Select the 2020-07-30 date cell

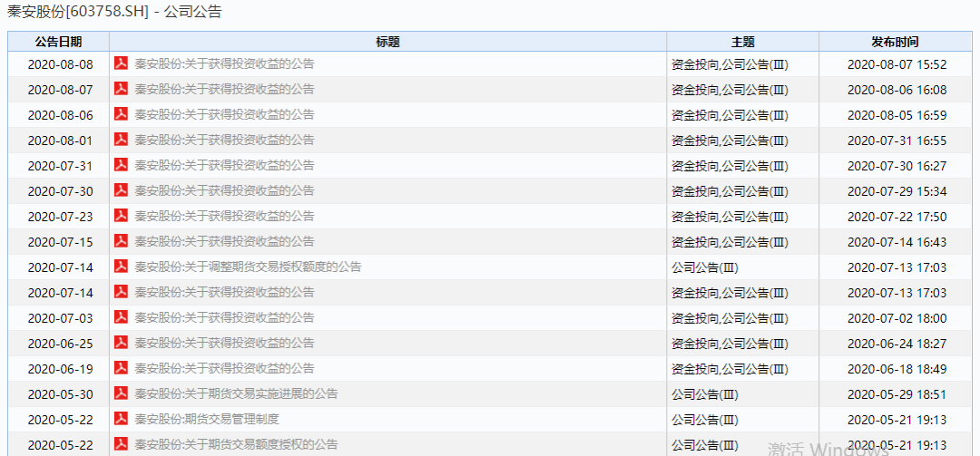point(60,191)
